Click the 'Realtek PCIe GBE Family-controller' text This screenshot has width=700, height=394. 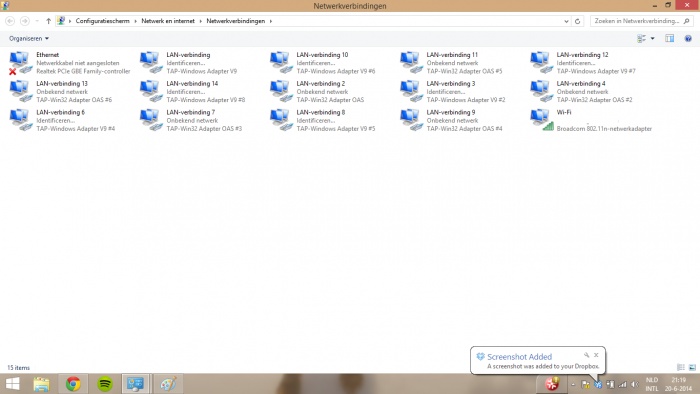tap(83, 71)
